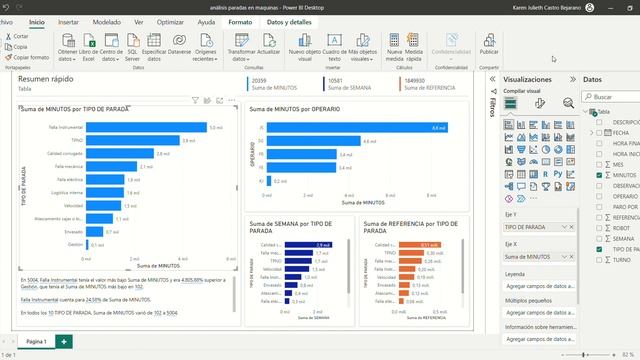The height and width of the screenshot is (360, 640).
Task: Check the FECHA field checkbox
Action: point(599,133)
